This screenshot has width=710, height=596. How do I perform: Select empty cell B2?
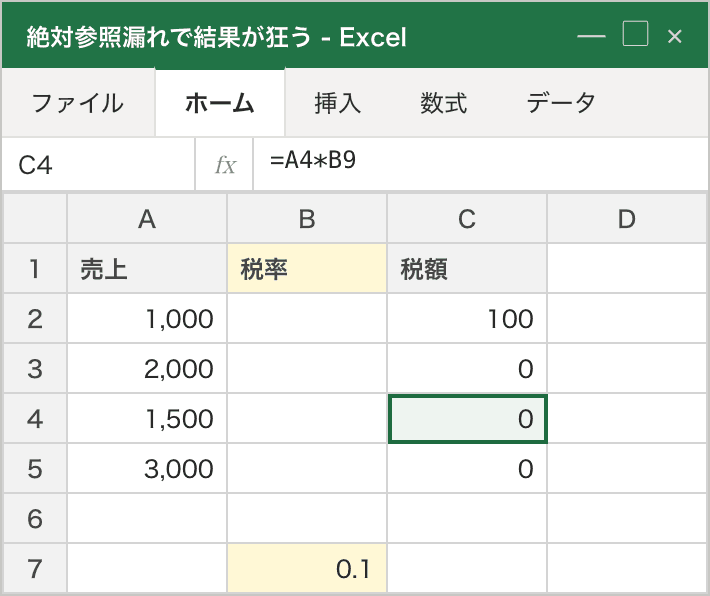tap(307, 318)
